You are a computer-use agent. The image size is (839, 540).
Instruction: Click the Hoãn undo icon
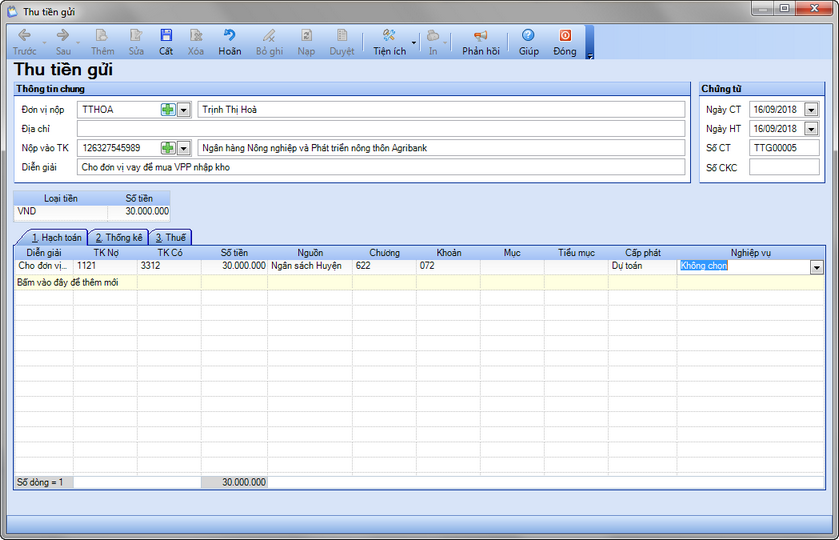[x=230, y=35]
